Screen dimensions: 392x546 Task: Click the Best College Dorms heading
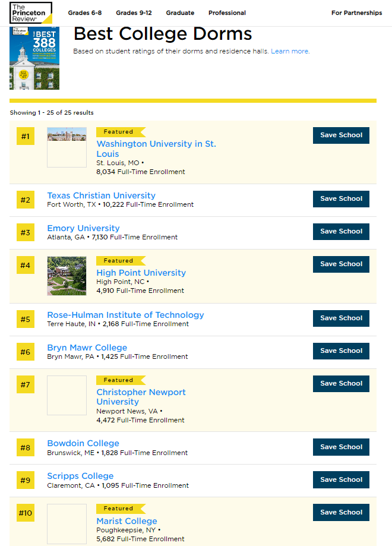163,34
